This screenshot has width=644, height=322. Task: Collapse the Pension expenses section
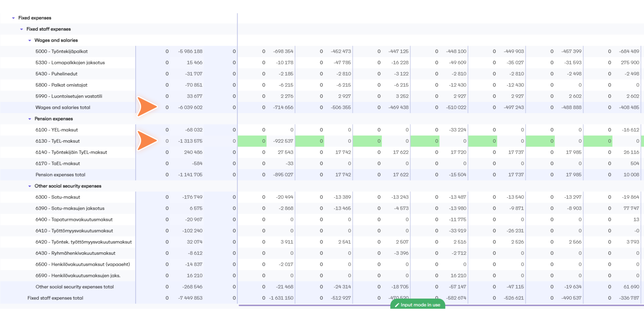(x=30, y=119)
